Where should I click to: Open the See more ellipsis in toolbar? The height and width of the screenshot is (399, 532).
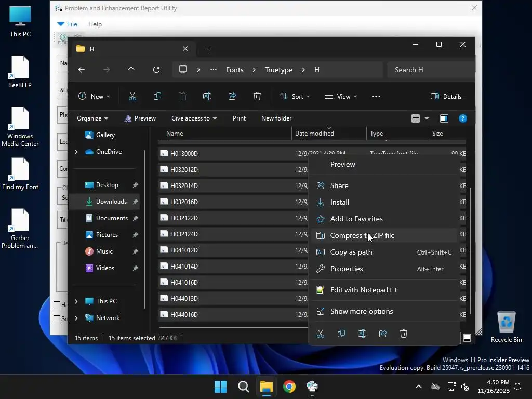pos(376,96)
